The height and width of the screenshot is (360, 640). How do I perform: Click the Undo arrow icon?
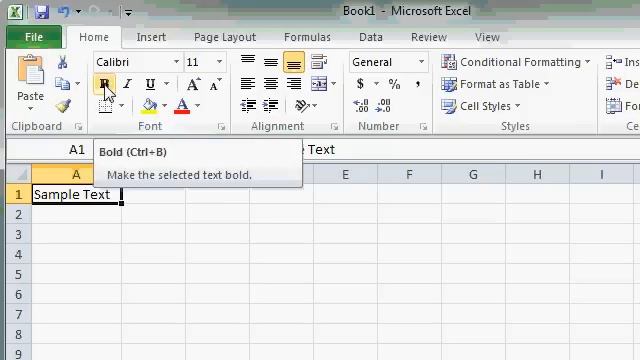64,12
